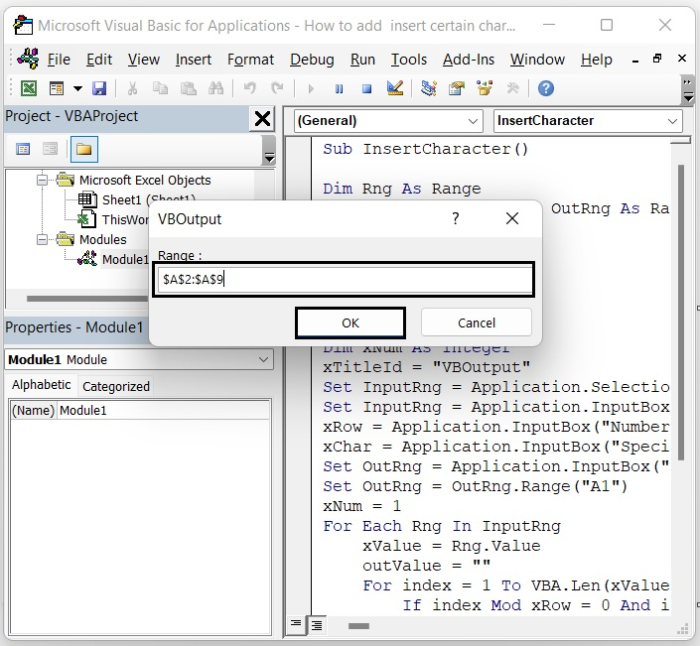Viewport: 700px width, 646px height.
Task: Click the Run Sub play icon
Action: tap(311, 89)
